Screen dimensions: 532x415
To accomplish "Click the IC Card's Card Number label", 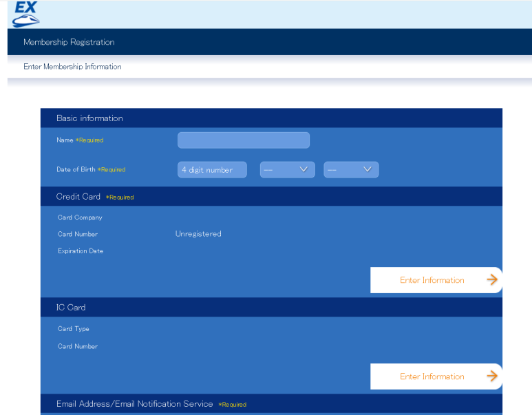I will click(77, 346).
